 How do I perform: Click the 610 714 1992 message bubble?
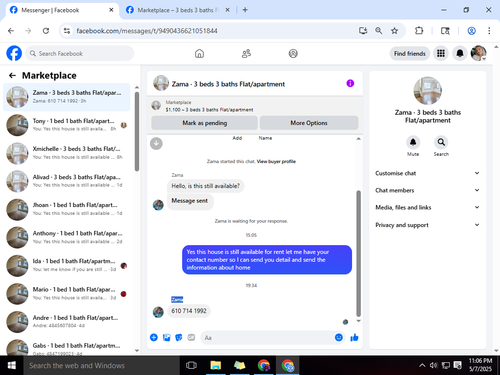coord(189,311)
